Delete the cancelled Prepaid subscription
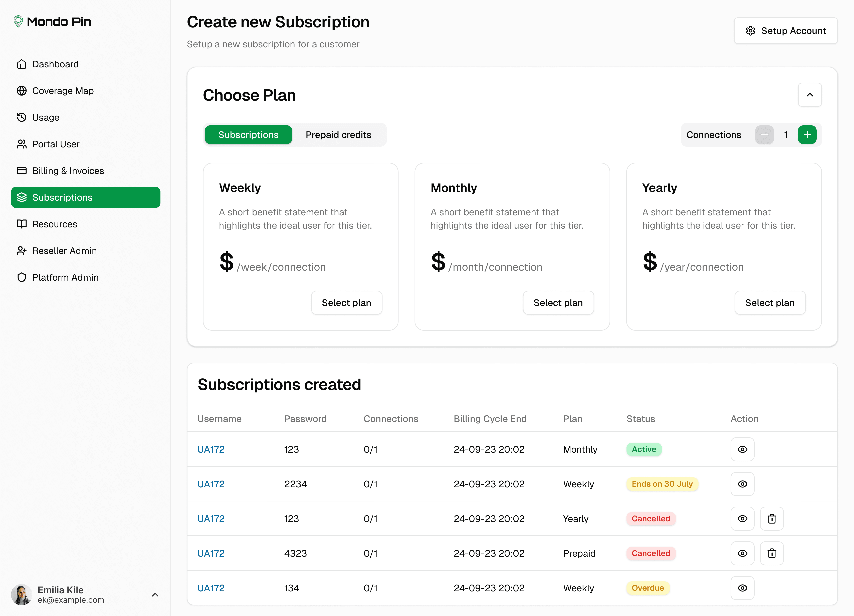 pos(772,553)
